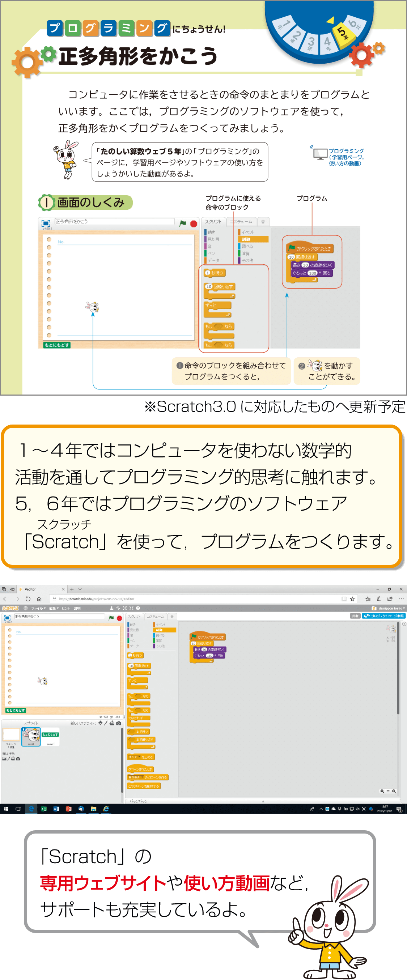Image resolution: width=407 pixels, height=980 pixels.
Task: Toggle full-screen stage mode in the browser's Scratch editor
Action: (x=7, y=618)
